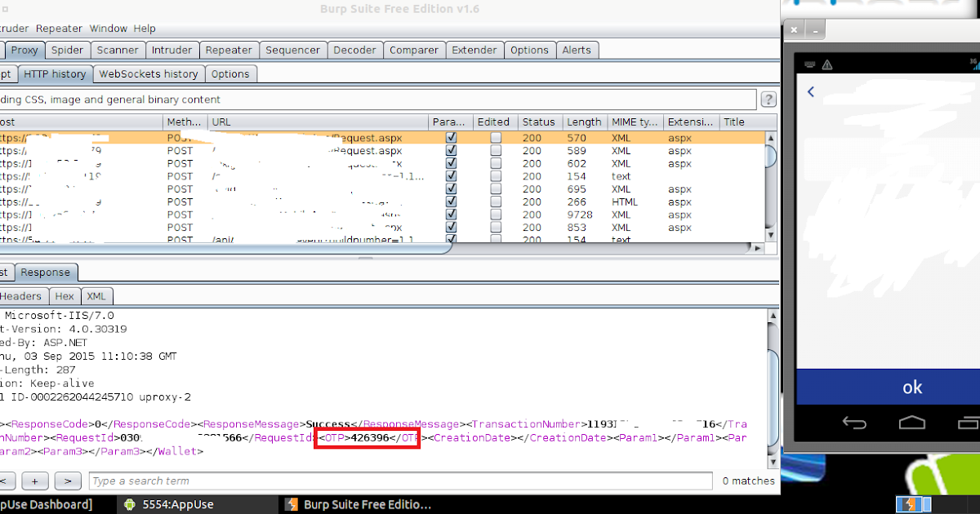This screenshot has width=980, height=514.
Task: Sort history by MIME type column header
Action: point(635,122)
